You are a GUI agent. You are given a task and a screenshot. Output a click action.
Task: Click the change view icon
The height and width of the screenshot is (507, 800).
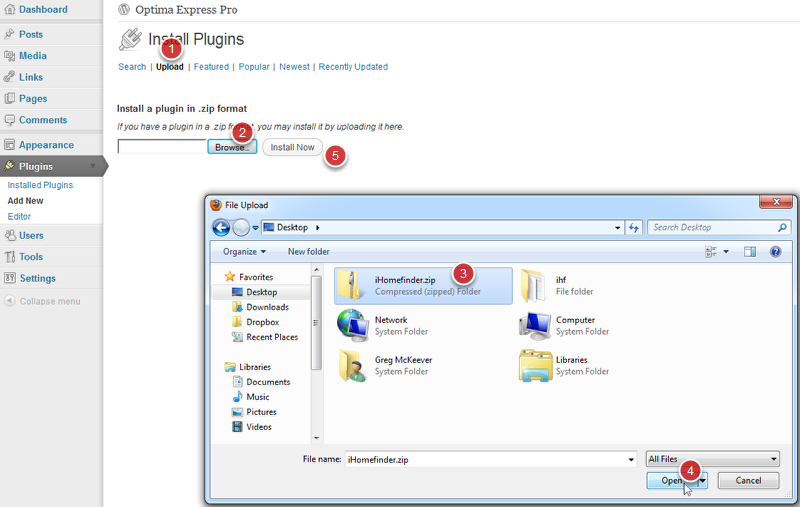711,251
